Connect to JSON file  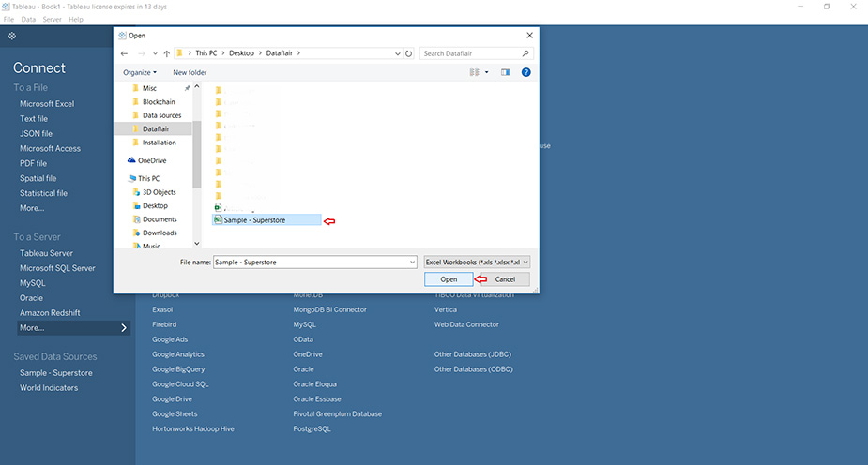36,134
